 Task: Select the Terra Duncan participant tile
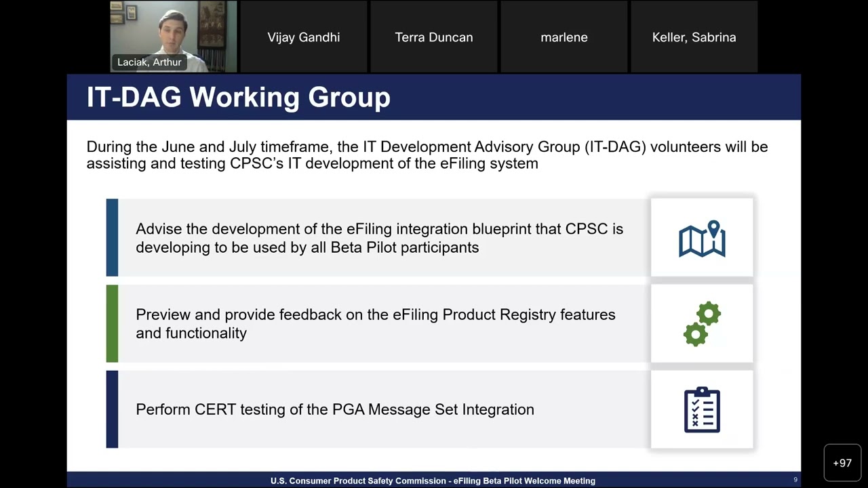tap(434, 37)
